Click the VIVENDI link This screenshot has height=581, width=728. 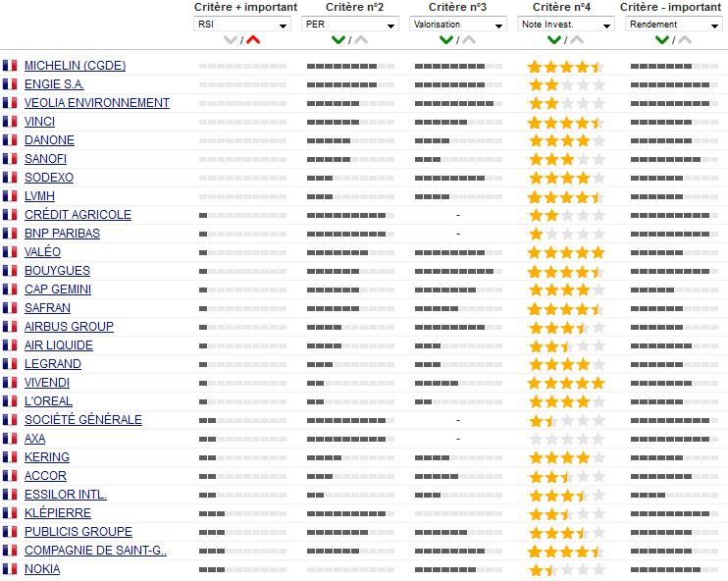pos(47,382)
